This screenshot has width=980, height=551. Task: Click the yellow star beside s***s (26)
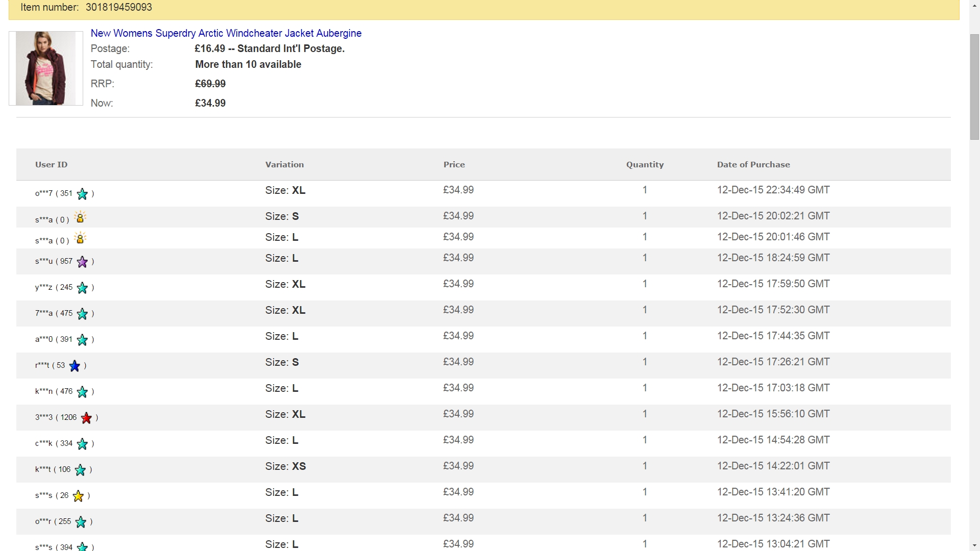click(x=78, y=496)
